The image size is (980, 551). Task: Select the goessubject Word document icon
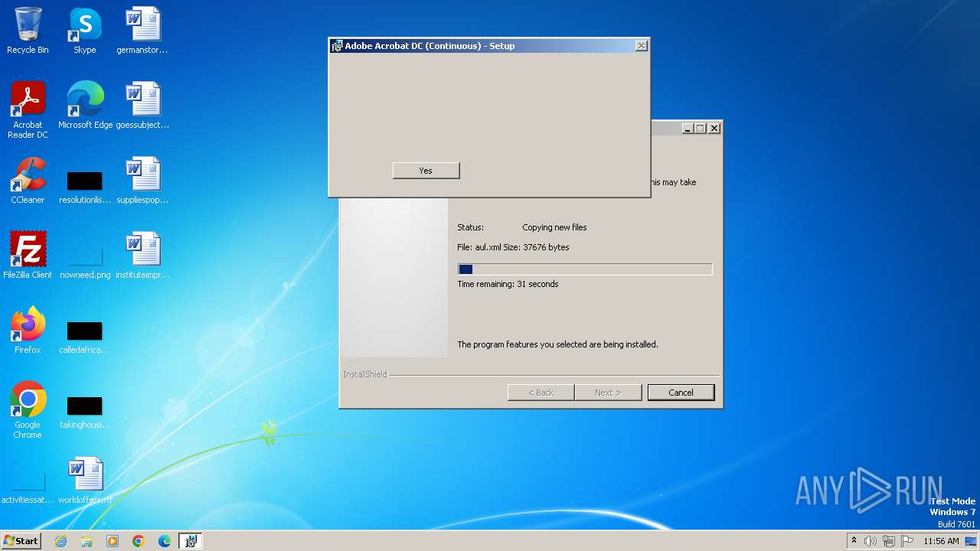(142, 106)
